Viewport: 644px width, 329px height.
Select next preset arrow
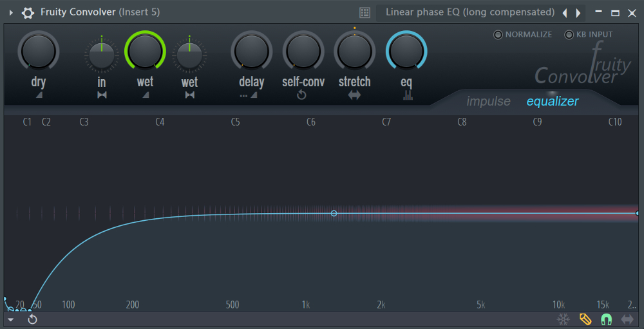[578, 13]
